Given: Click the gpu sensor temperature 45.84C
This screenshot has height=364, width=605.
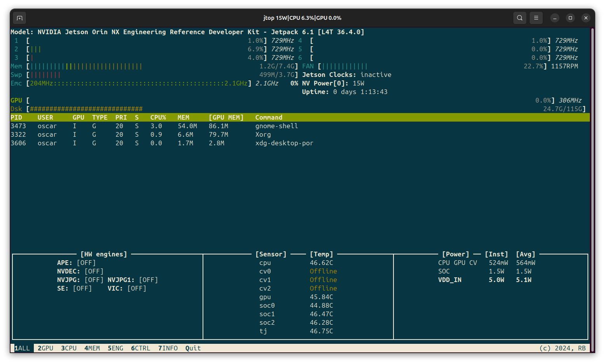Looking at the screenshot, I should (x=322, y=297).
